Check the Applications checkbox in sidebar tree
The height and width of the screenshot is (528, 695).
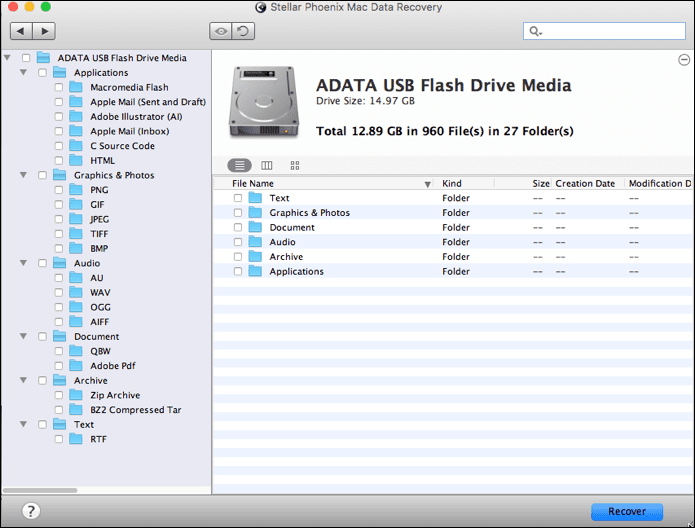42,72
